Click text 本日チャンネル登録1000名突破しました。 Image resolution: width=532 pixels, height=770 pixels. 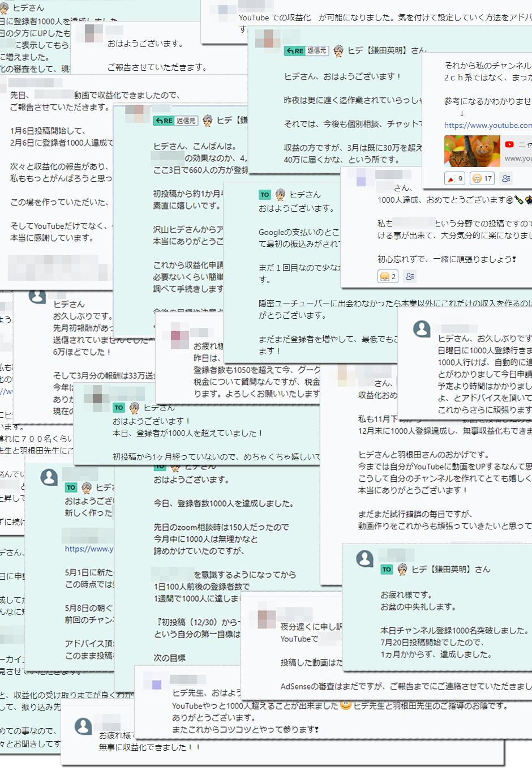pyautogui.click(x=454, y=630)
